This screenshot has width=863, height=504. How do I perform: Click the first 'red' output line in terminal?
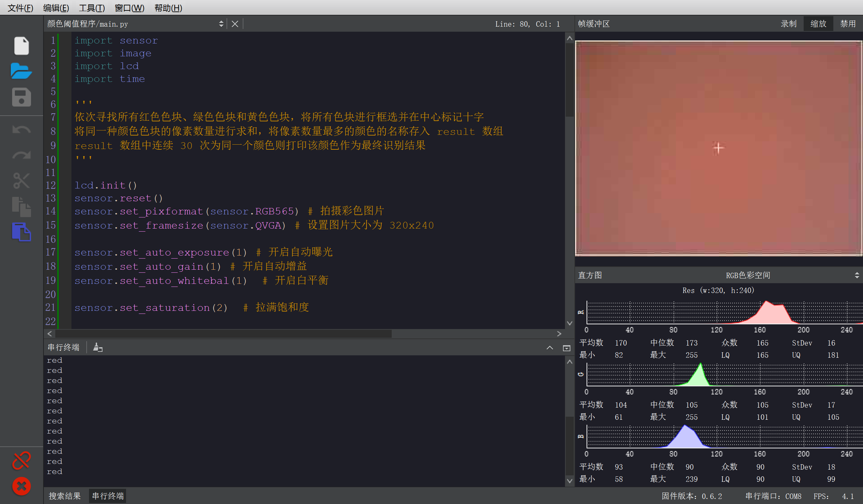[55, 360]
